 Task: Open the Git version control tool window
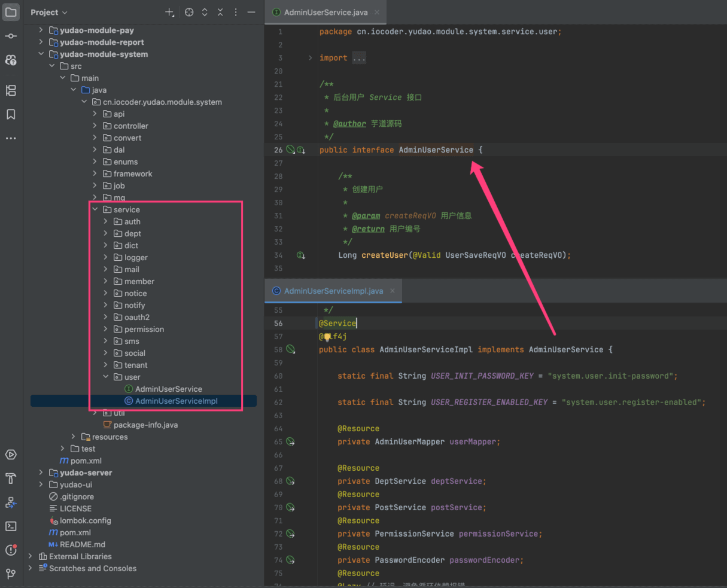11,574
